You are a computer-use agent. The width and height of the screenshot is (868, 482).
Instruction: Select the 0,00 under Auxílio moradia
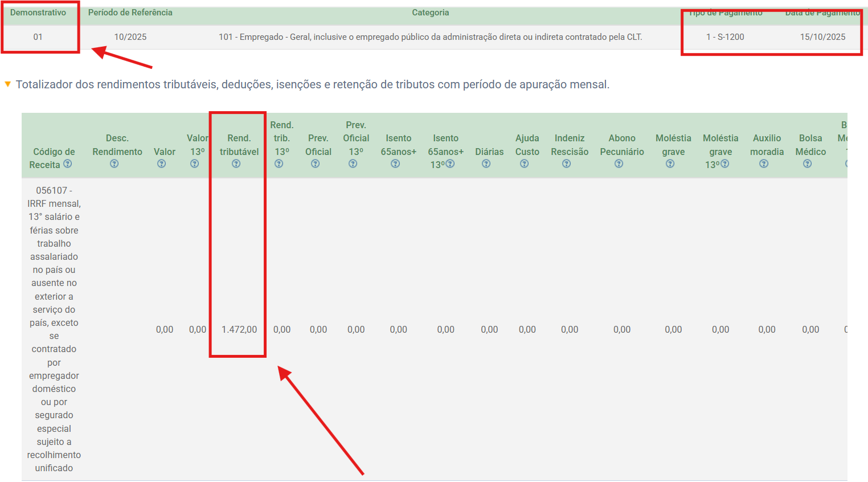[767, 329]
